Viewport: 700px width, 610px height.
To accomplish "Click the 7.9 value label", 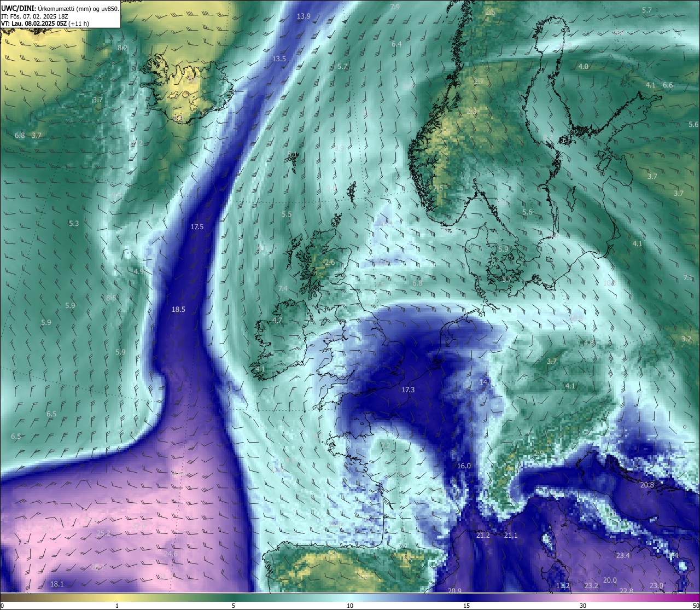I will click(395, 7).
